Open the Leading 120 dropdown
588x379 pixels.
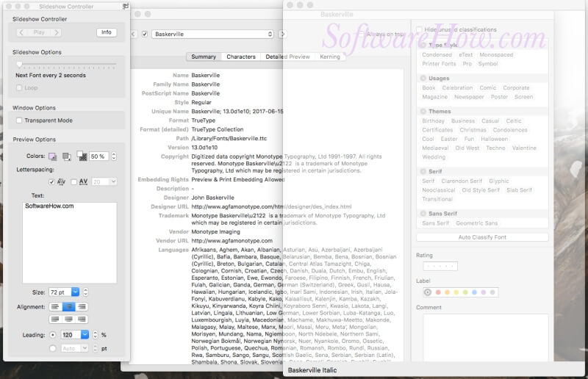point(85,335)
